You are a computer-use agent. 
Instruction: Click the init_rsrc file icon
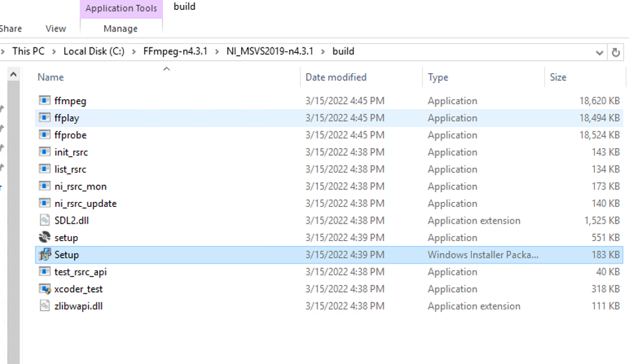click(45, 152)
